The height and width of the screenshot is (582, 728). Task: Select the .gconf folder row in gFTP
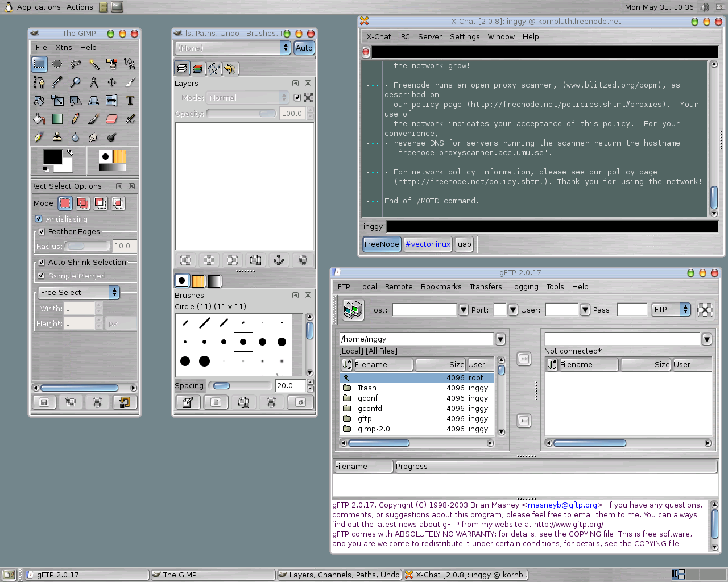(416, 398)
